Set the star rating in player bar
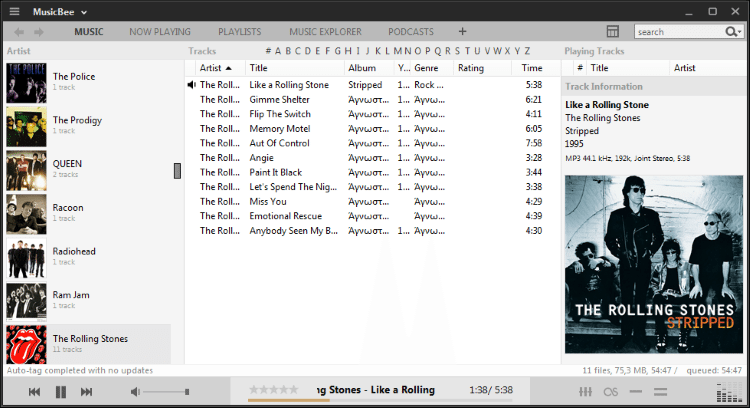750x408 pixels. coord(274,390)
